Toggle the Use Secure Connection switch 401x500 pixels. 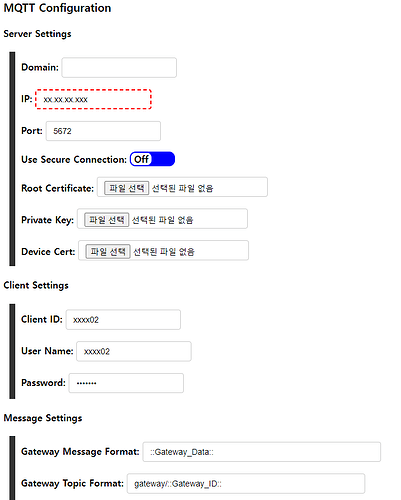(152, 159)
